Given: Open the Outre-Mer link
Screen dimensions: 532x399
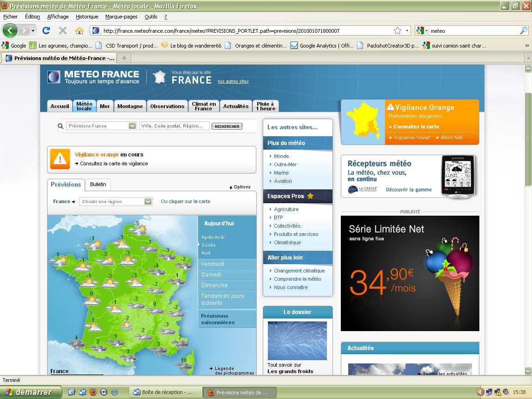Looking at the screenshot, I should [285, 164].
